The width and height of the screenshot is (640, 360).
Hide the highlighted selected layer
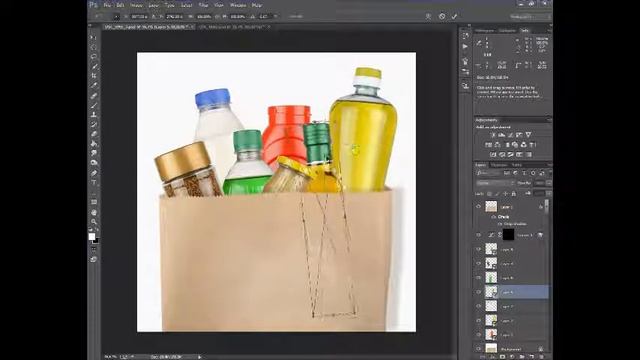[x=479, y=292]
